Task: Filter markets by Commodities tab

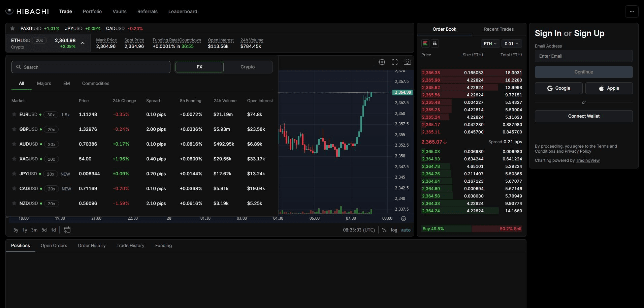Action: [x=96, y=84]
